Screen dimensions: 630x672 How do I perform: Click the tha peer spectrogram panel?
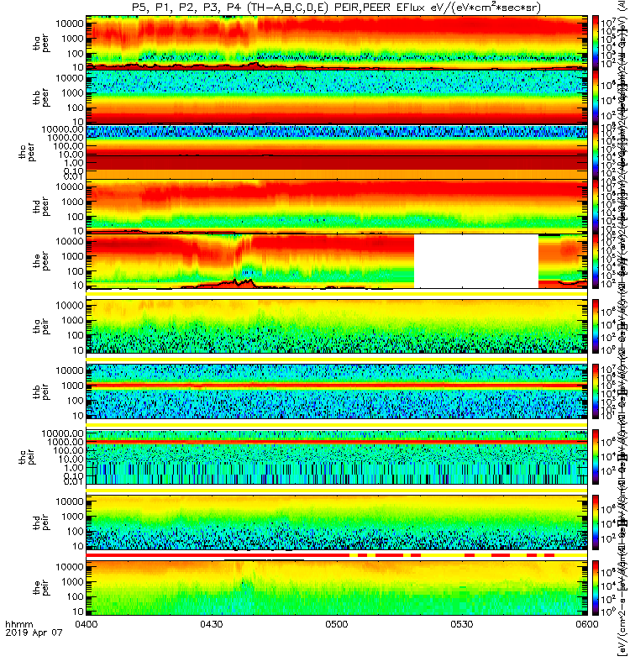tap(337, 43)
